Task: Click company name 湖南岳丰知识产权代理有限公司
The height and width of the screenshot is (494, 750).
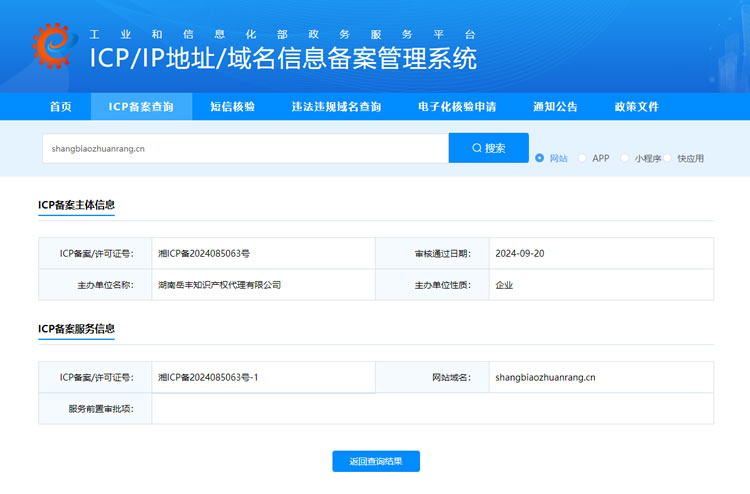Action: pyautogui.click(x=220, y=285)
